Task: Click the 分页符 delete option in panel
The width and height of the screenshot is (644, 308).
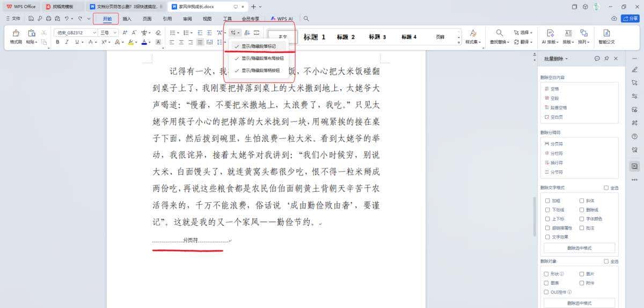Action: [x=554, y=144]
